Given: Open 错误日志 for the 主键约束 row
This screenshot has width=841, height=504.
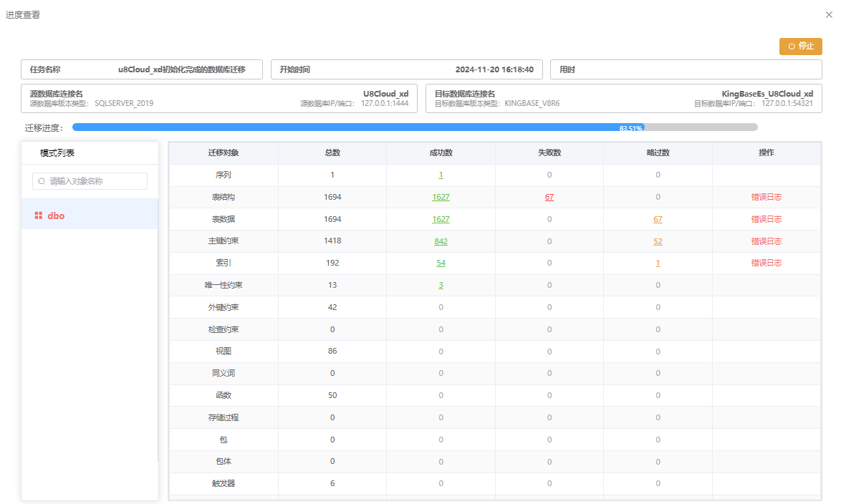Looking at the screenshot, I should tap(766, 241).
